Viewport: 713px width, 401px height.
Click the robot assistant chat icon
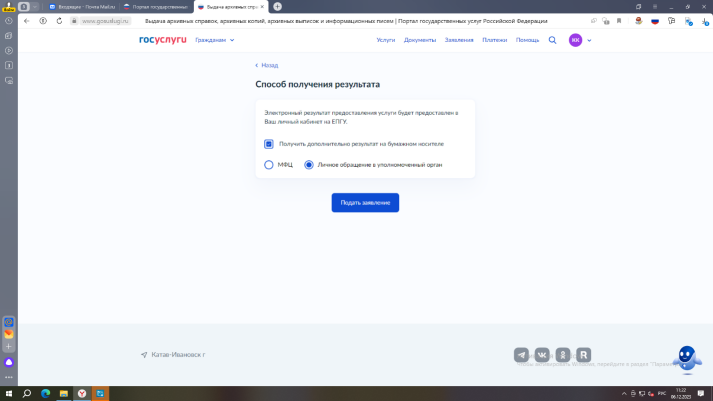[686, 357]
